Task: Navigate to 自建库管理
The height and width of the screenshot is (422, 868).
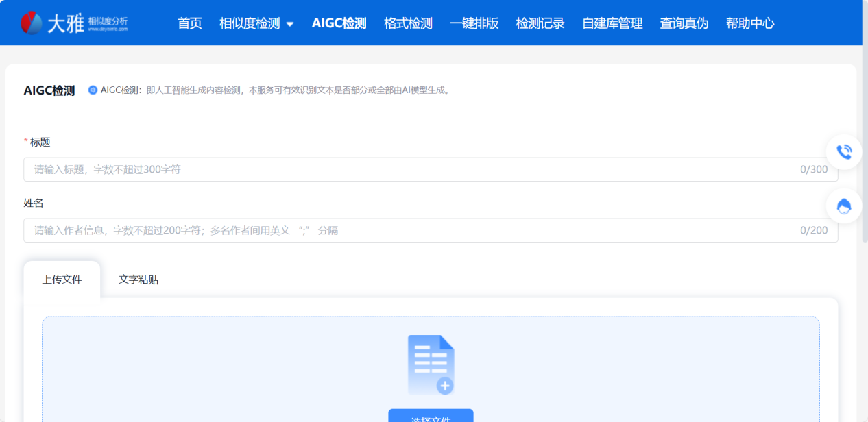Action: click(612, 23)
